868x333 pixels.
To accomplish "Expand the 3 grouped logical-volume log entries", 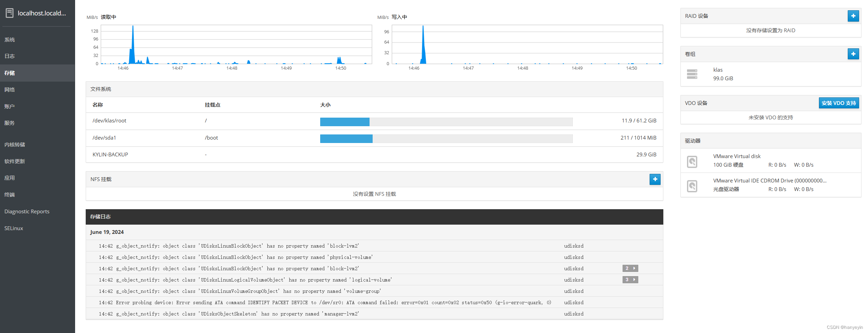I will (630, 280).
